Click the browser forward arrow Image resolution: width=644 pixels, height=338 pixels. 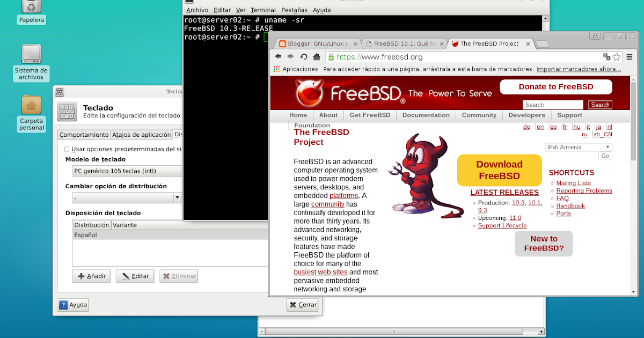[x=290, y=56]
